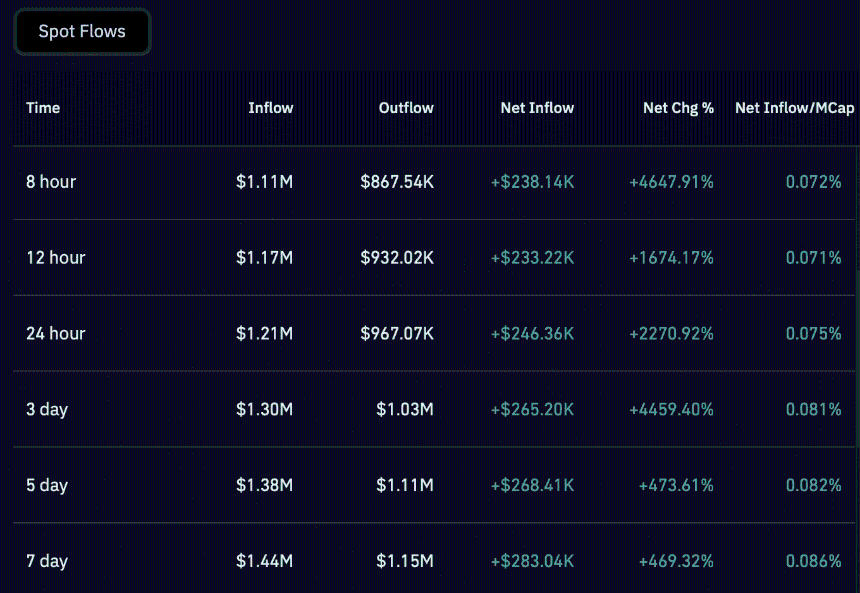
Task: Click the +$265.20K net inflow value
Action: (532, 409)
